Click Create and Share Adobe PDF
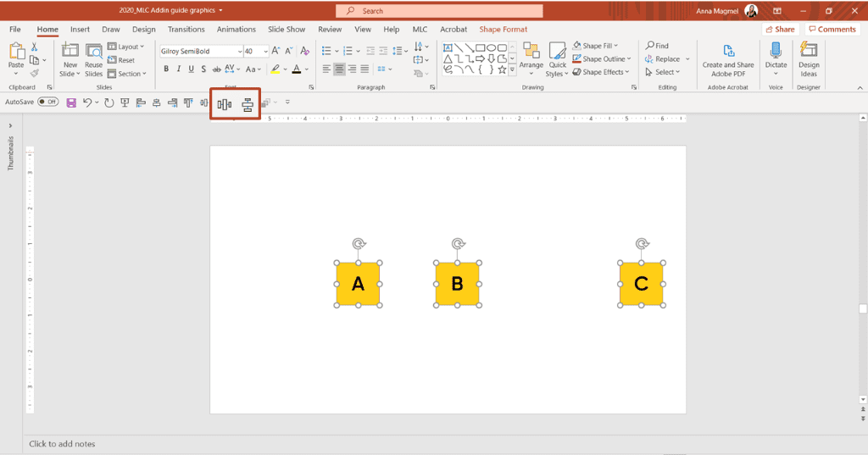The width and height of the screenshot is (868, 455). coord(728,60)
